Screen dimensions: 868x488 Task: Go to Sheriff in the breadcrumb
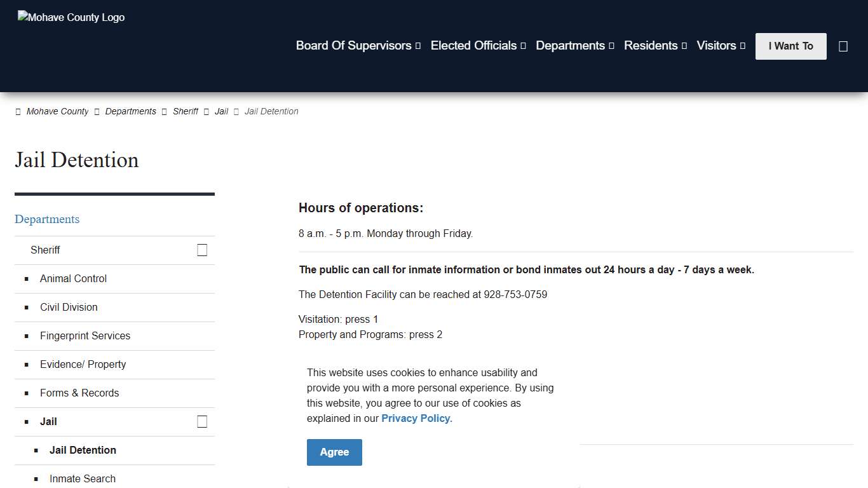coord(186,111)
